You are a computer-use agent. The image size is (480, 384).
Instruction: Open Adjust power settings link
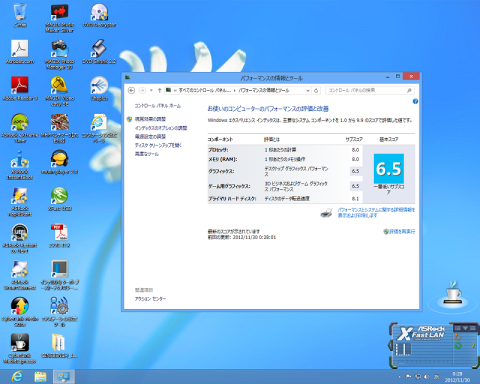pyautogui.click(x=150, y=137)
